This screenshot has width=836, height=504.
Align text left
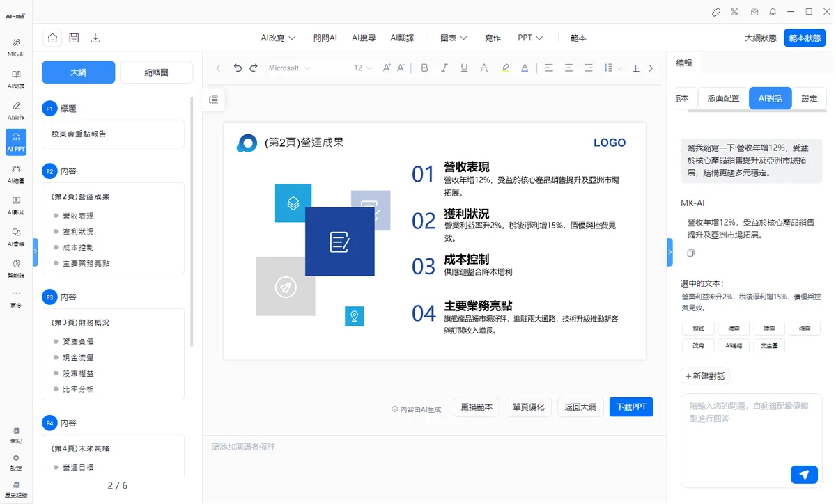point(549,68)
